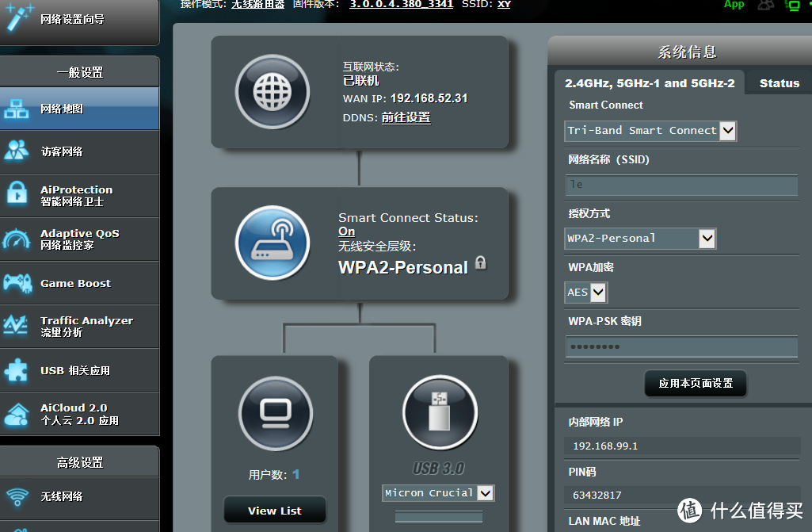Viewport: 812px width, 532px height.
Task: Click the 高级设置 section header
Action: click(80, 462)
